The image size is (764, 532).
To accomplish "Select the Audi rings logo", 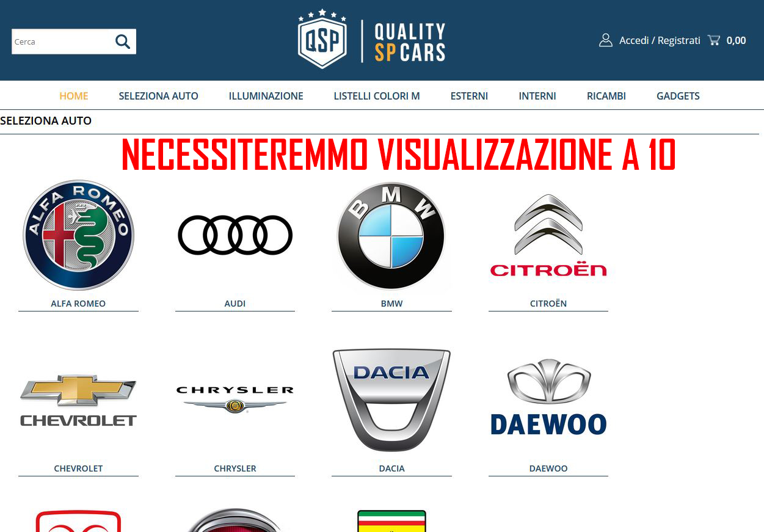I will pyautogui.click(x=235, y=235).
